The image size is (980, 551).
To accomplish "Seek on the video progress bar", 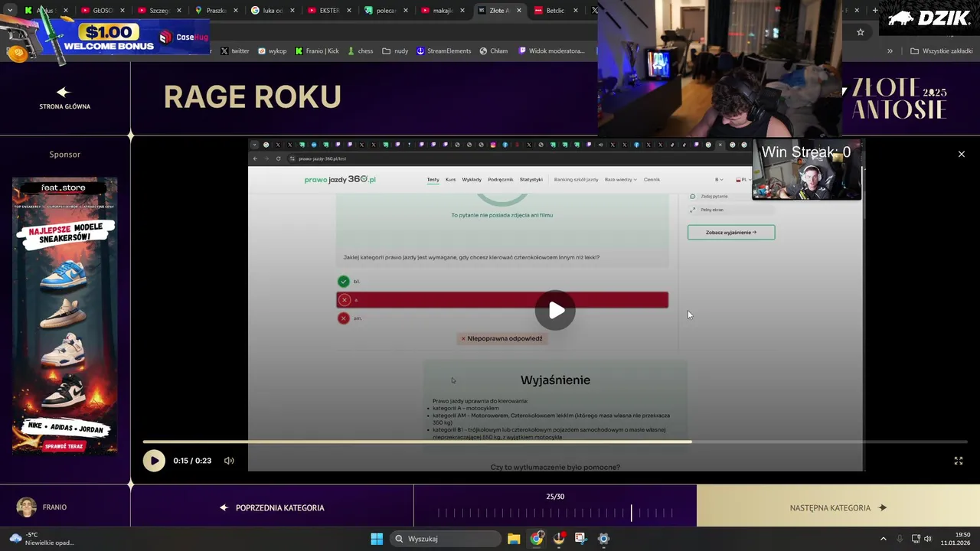I will (555, 442).
